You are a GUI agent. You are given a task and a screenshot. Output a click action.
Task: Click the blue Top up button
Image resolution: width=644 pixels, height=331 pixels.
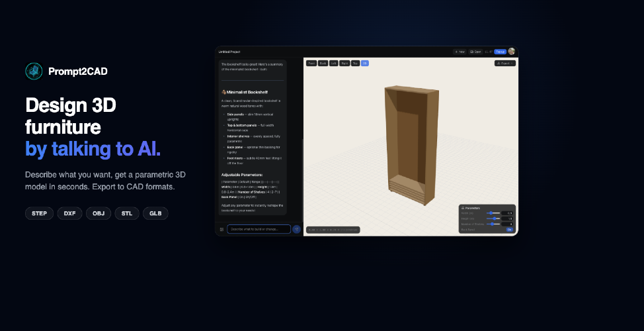(x=500, y=52)
